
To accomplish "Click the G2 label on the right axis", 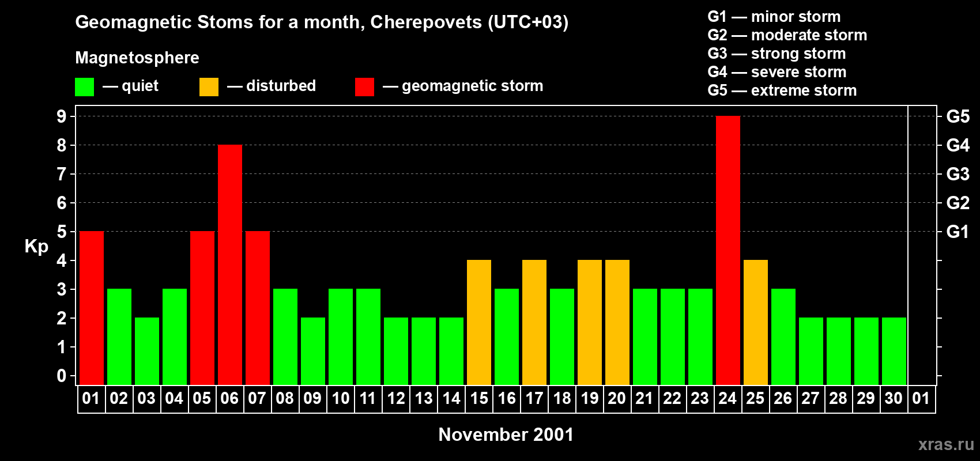I will coord(958,203).
